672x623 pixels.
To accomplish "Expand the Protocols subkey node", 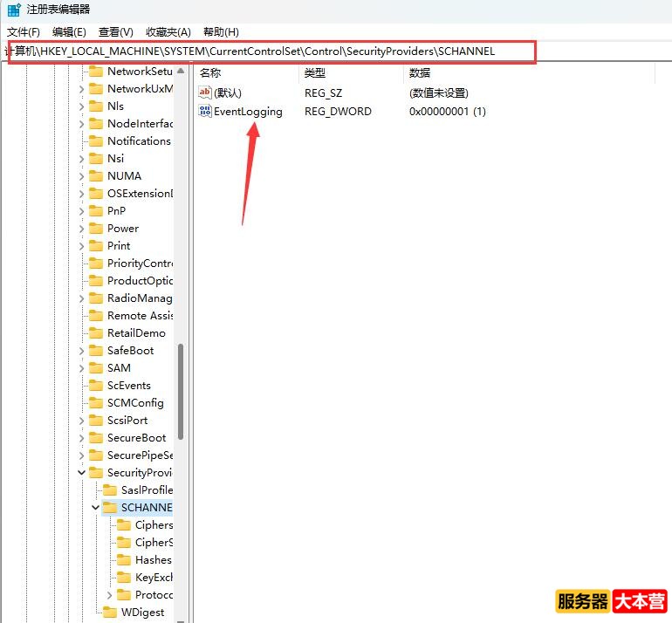I will (x=110, y=595).
